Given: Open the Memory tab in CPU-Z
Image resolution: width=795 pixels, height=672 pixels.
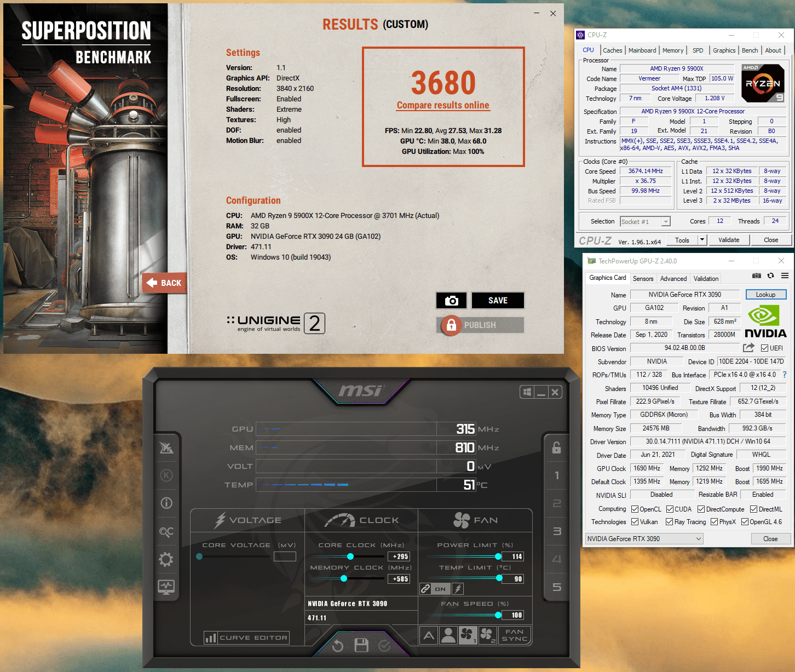Looking at the screenshot, I should [x=672, y=50].
